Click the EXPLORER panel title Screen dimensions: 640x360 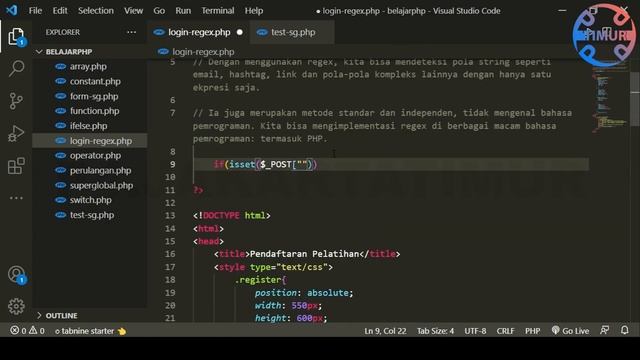click(62, 32)
